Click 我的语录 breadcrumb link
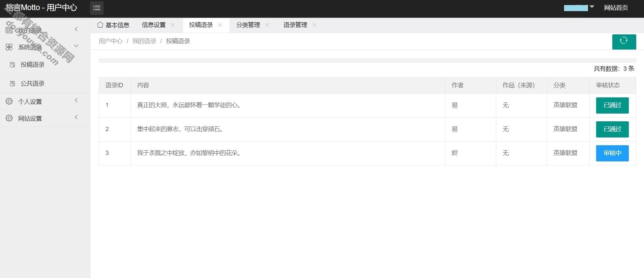644x278 pixels. (x=144, y=41)
